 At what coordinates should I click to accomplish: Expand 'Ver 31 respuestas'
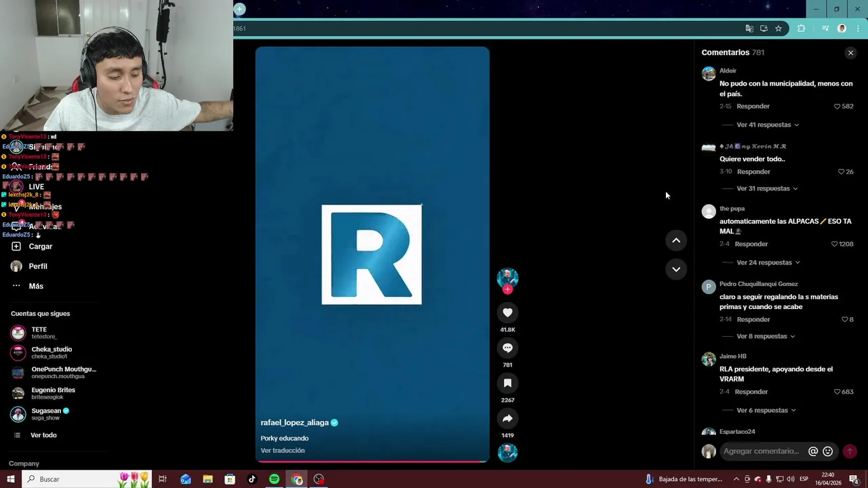[767, 188]
